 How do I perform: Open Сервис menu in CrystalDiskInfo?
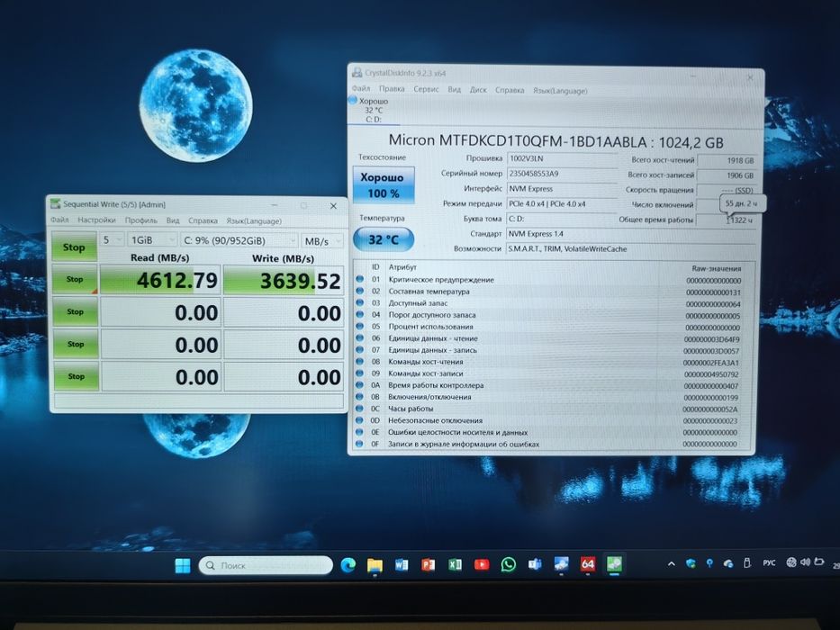pyautogui.click(x=426, y=89)
